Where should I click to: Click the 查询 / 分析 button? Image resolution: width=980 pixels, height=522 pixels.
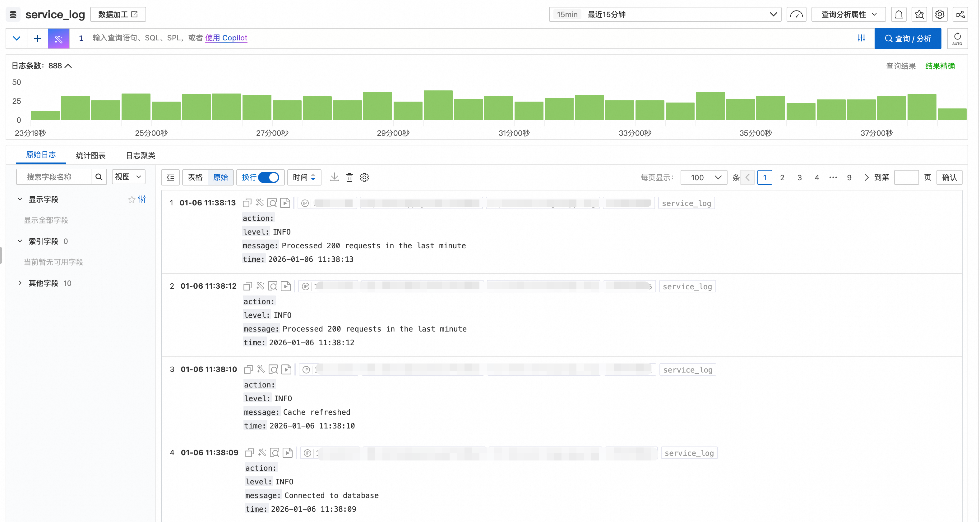[907, 39]
